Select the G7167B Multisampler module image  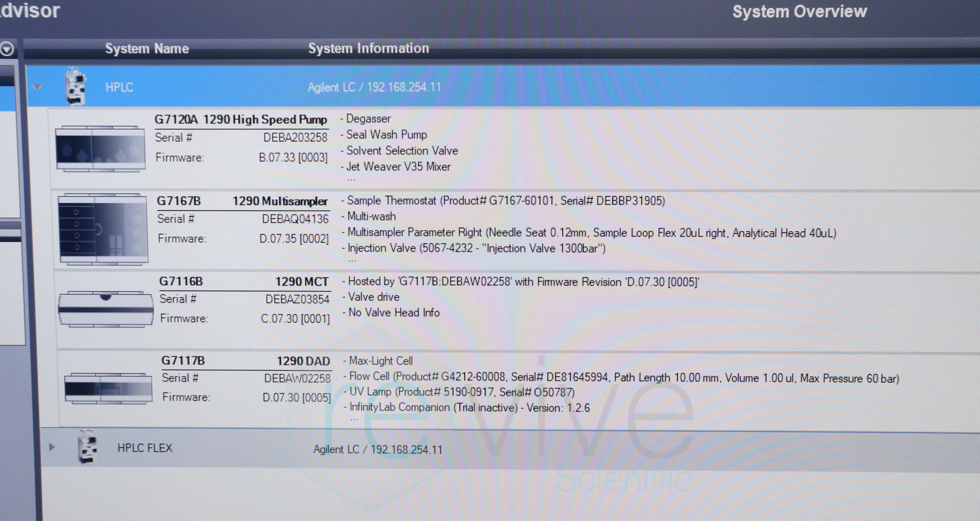(x=103, y=229)
